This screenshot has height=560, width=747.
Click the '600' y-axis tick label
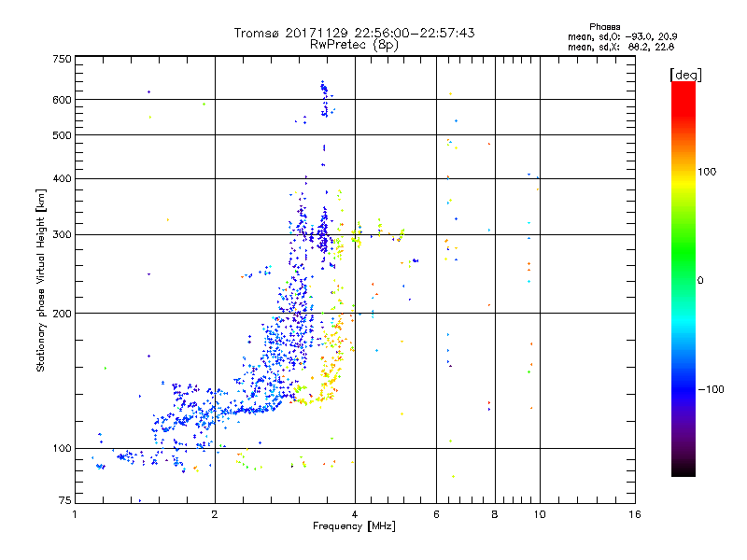(x=62, y=100)
